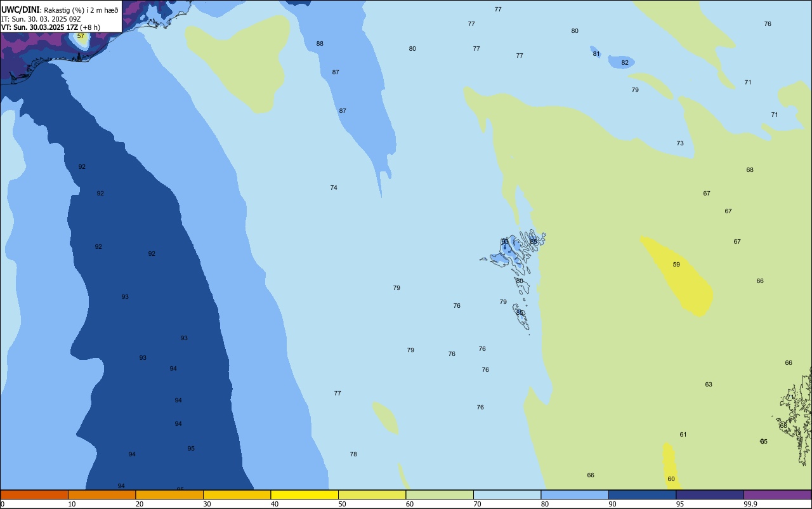Click the dark blue 90–95 legend swatch
This screenshot has height=509, width=812.
pyautogui.click(x=642, y=494)
